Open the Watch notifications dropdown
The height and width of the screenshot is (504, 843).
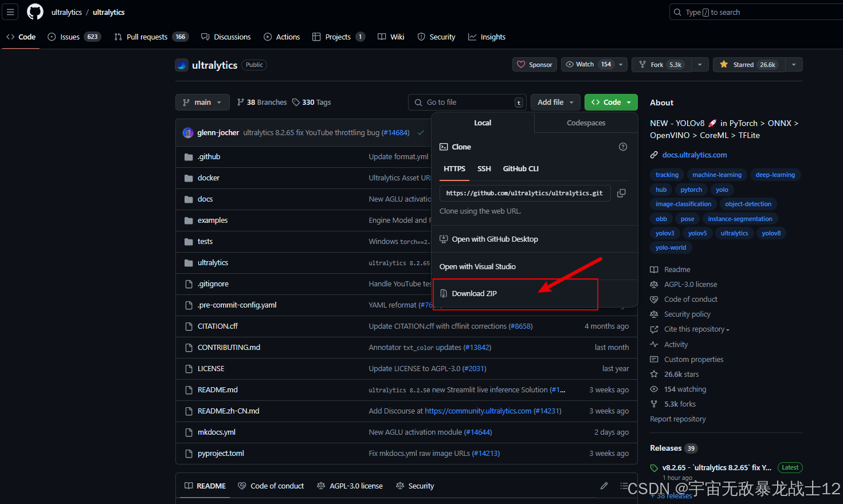click(594, 65)
